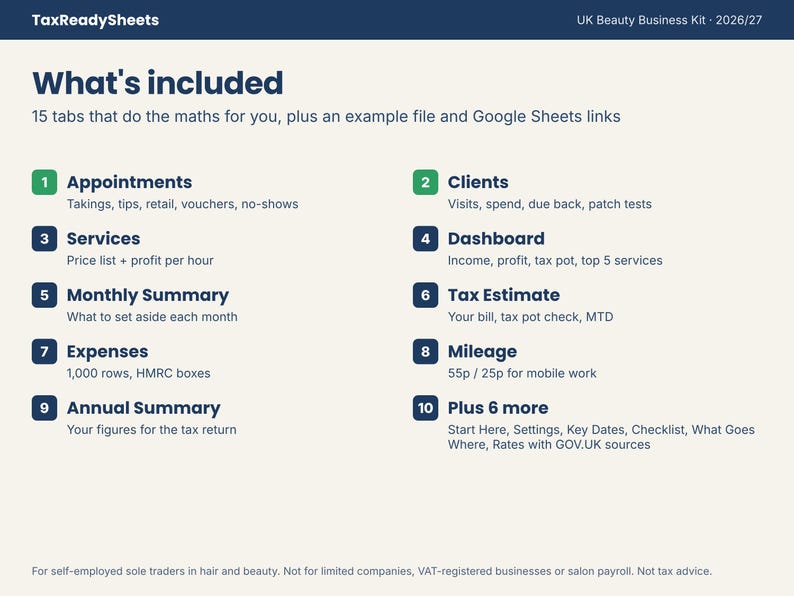This screenshot has width=794, height=596.
Task: Select the Expenses title
Action: coord(107,352)
